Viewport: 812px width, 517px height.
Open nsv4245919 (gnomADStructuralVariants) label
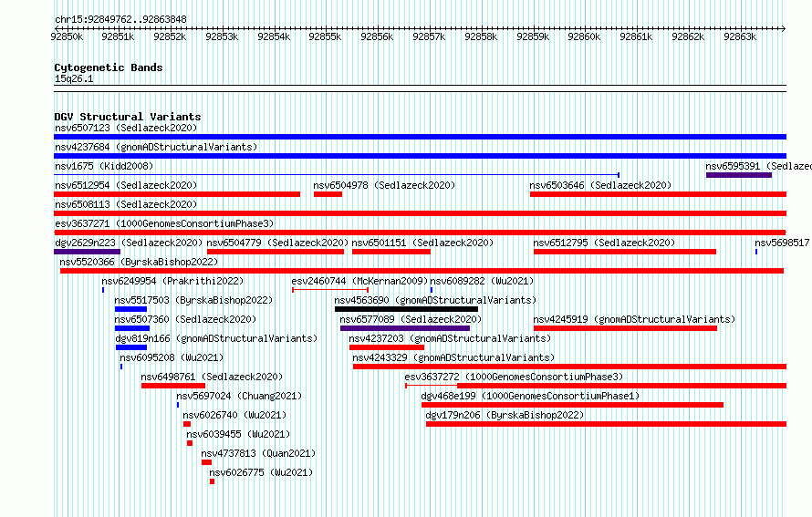click(x=634, y=319)
